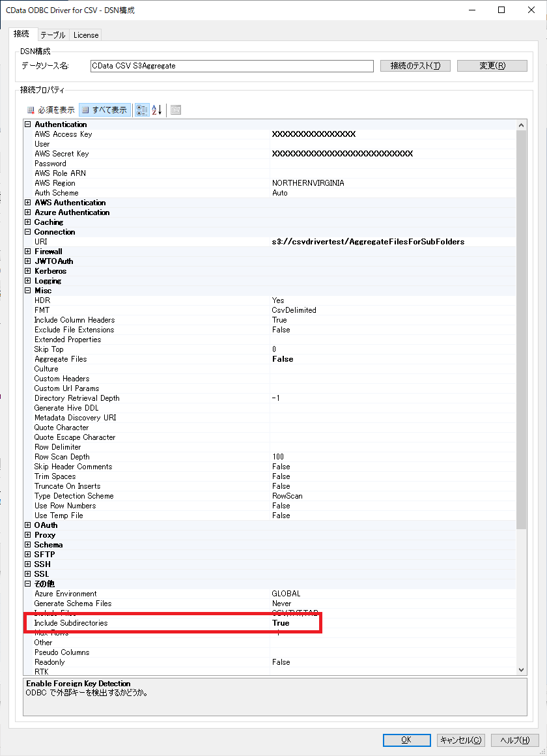Select the Pseudo Columns row
This screenshot has height=756, width=547.
pos(273,652)
